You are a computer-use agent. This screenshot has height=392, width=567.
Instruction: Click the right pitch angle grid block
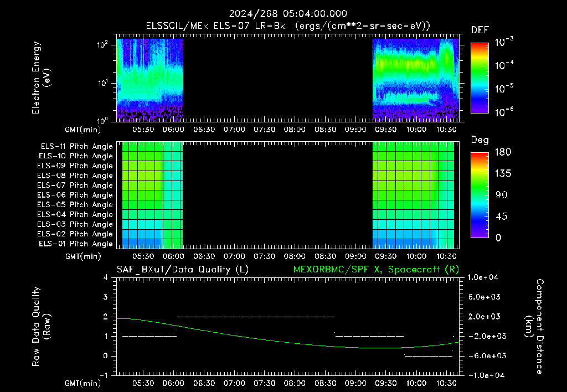coord(413,195)
